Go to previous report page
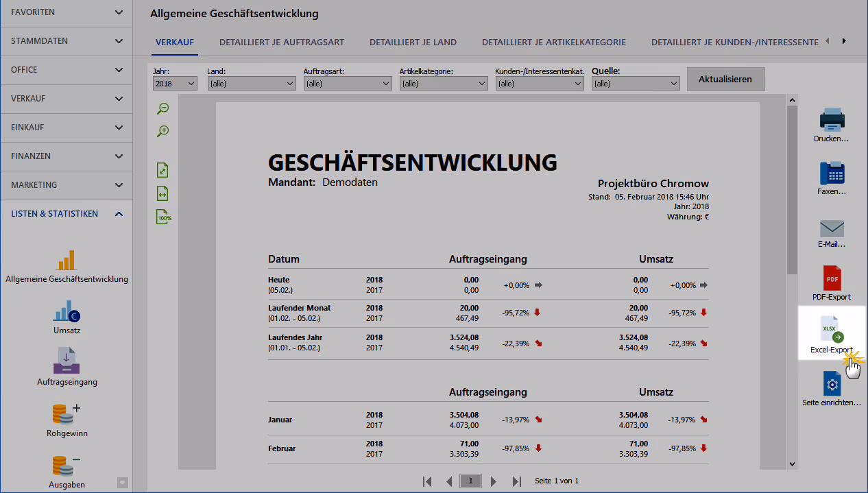 click(x=449, y=481)
